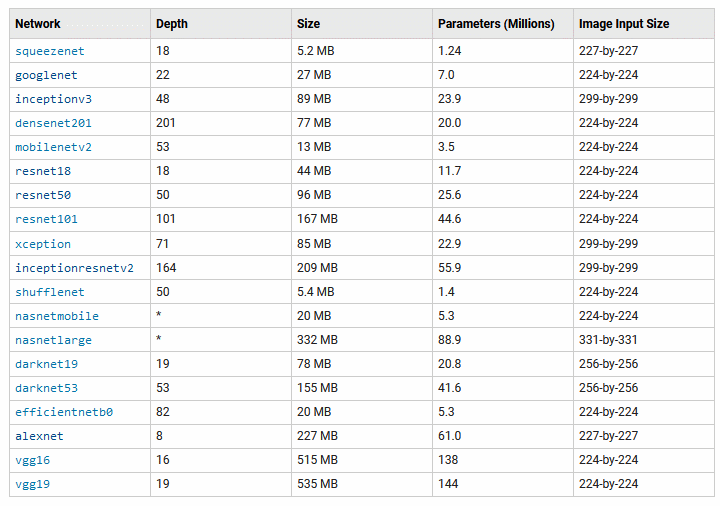Follow the efficientnetb0 link
Image resolution: width=720 pixels, height=506 pixels.
click(x=64, y=412)
